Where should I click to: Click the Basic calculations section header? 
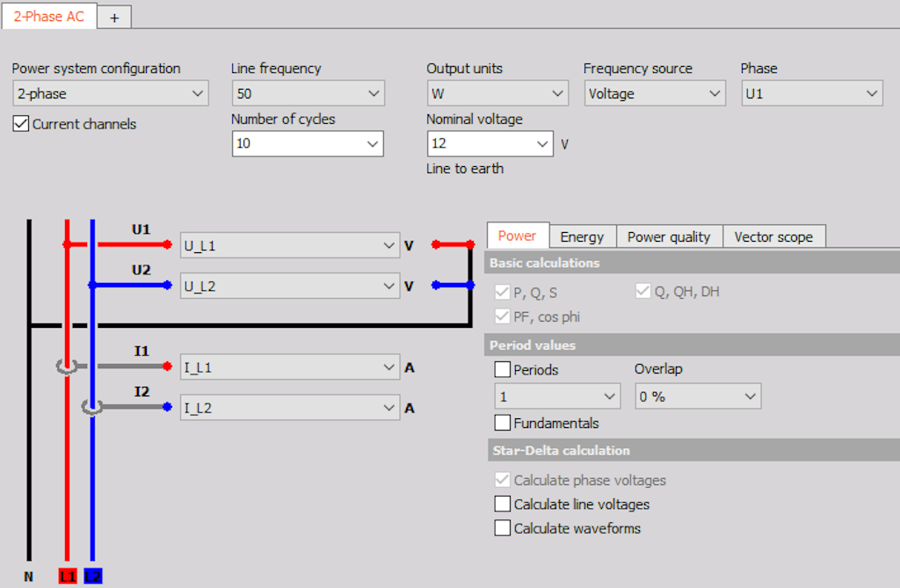[693, 263]
